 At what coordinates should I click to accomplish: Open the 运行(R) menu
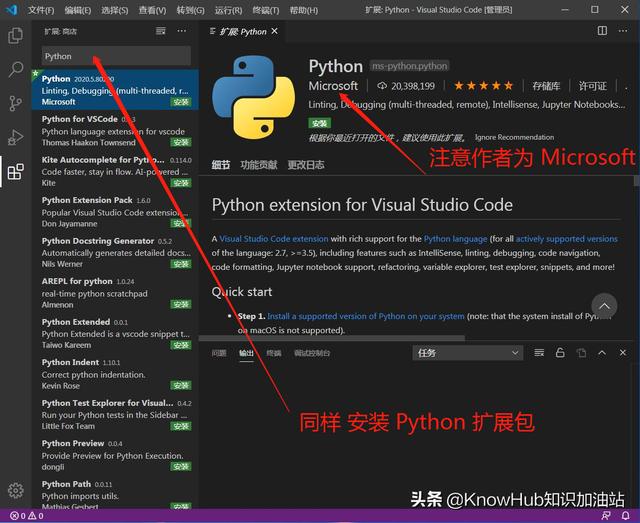(x=228, y=10)
